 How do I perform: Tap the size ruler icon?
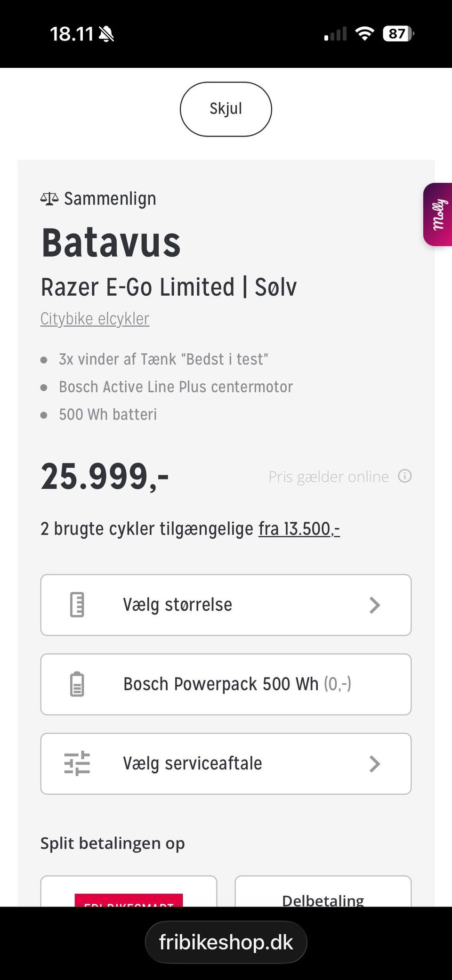click(x=77, y=605)
